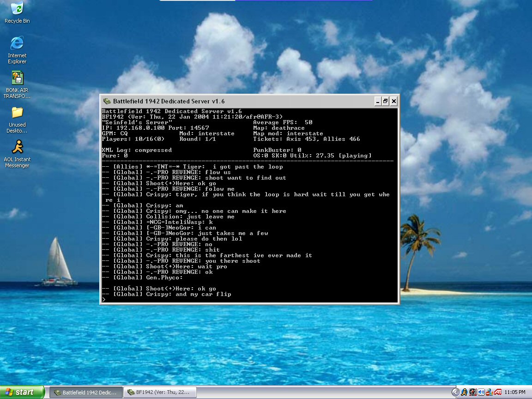Click the Map: deathrace text

279,128
